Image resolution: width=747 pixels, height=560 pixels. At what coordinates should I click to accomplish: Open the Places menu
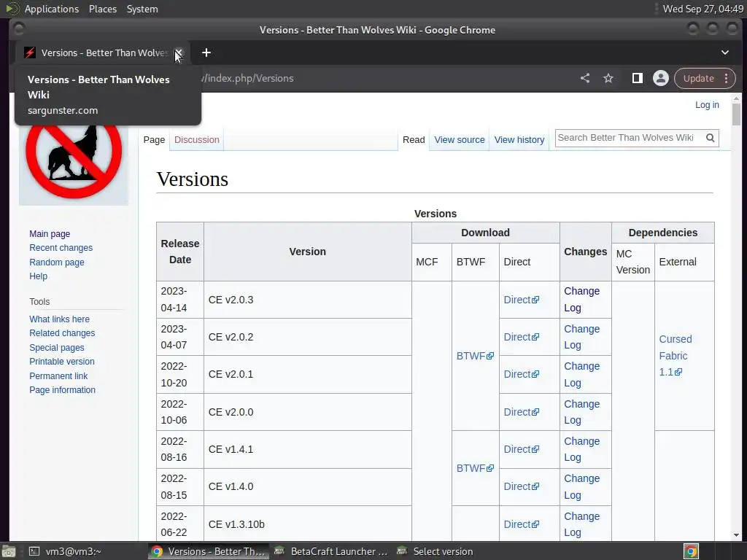[102, 9]
